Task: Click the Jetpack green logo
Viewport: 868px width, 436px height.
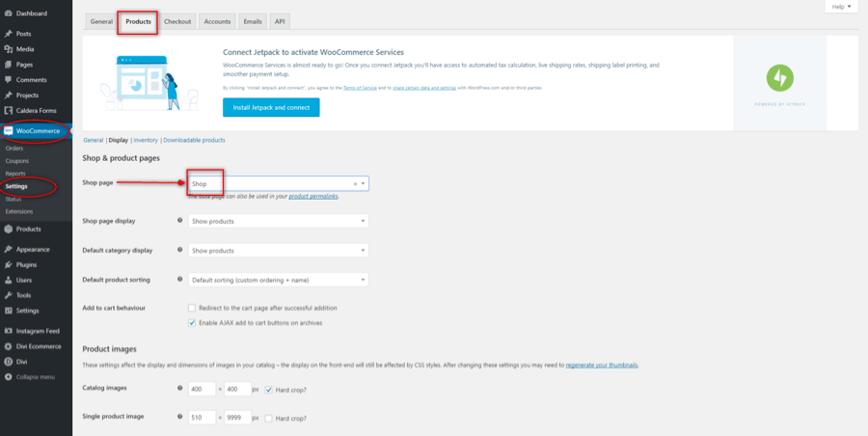Action: pos(780,78)
